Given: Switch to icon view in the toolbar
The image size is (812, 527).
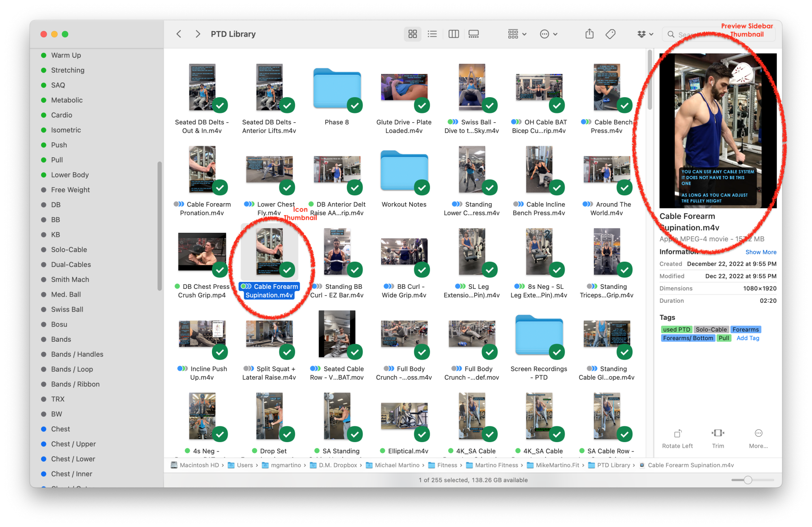Looking at the screenshot, I should tap(412, 34).
